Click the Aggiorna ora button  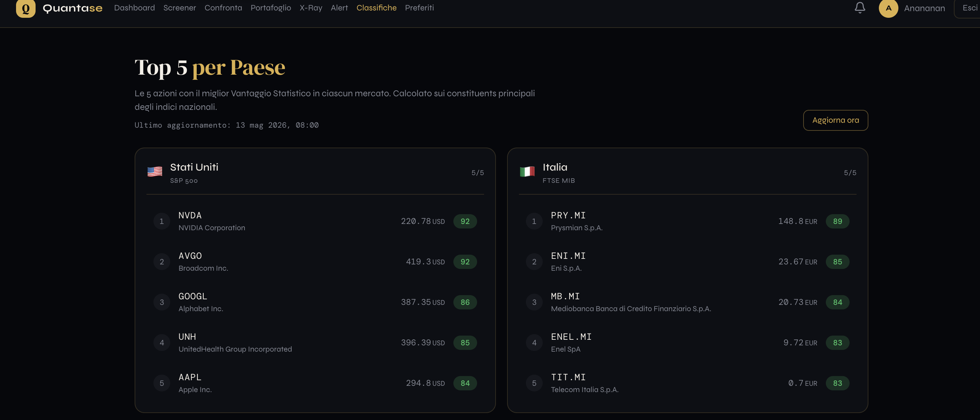(835, 120)
